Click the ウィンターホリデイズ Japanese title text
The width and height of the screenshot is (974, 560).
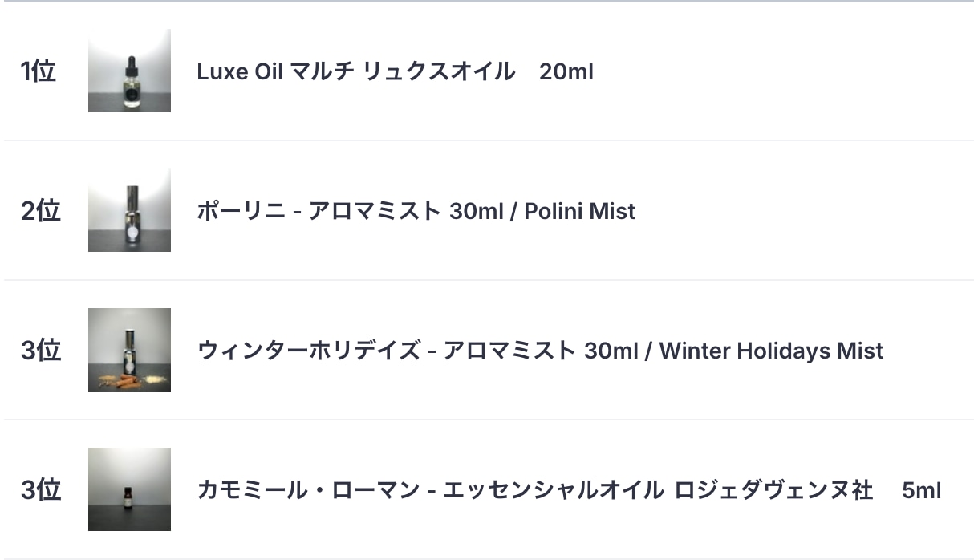click(308, 351)
